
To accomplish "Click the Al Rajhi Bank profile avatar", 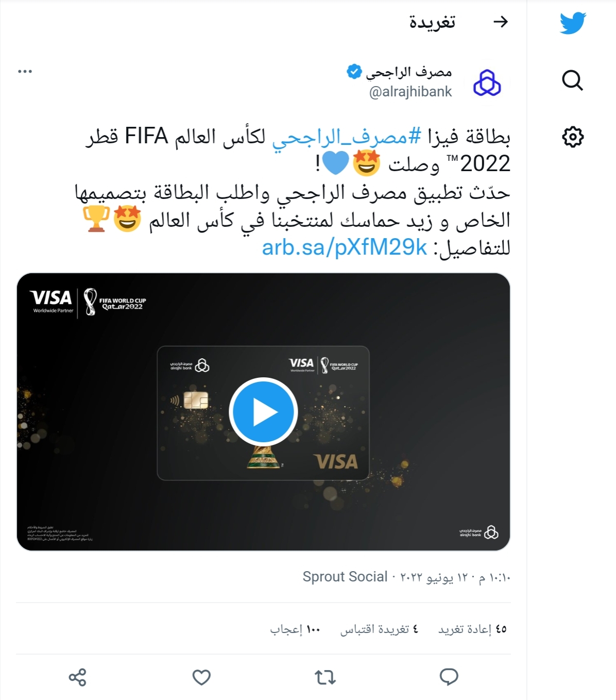I will [487, 82].
